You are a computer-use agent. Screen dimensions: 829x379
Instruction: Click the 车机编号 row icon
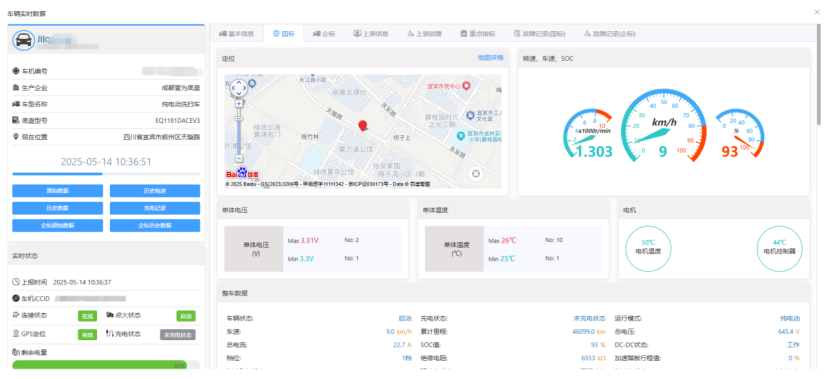[16, 71]
